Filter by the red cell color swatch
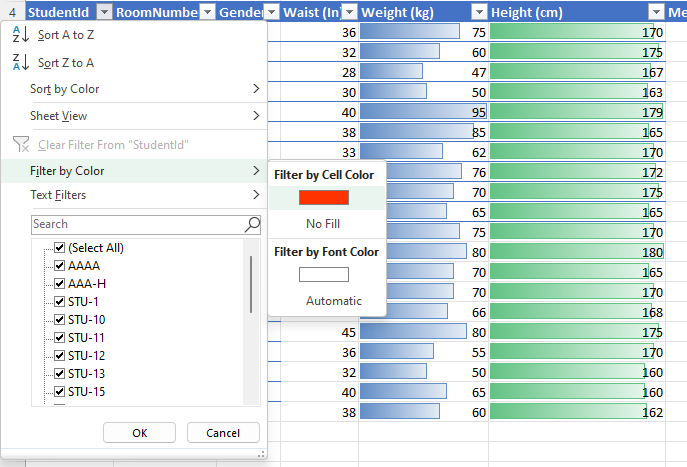 pyautogui.click(x=324, y=198)
